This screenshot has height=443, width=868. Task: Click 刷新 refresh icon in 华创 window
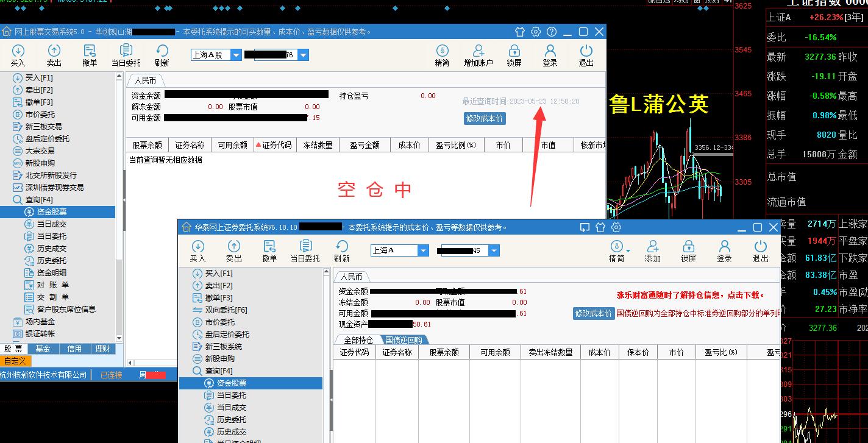pyautogui.click(x=162, y=55)
